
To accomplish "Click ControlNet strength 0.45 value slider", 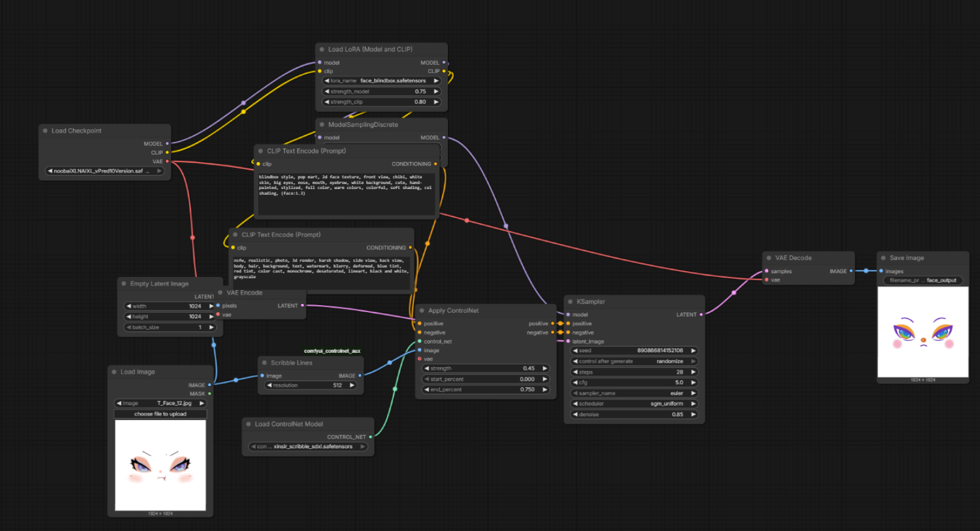I will (485, 368).
